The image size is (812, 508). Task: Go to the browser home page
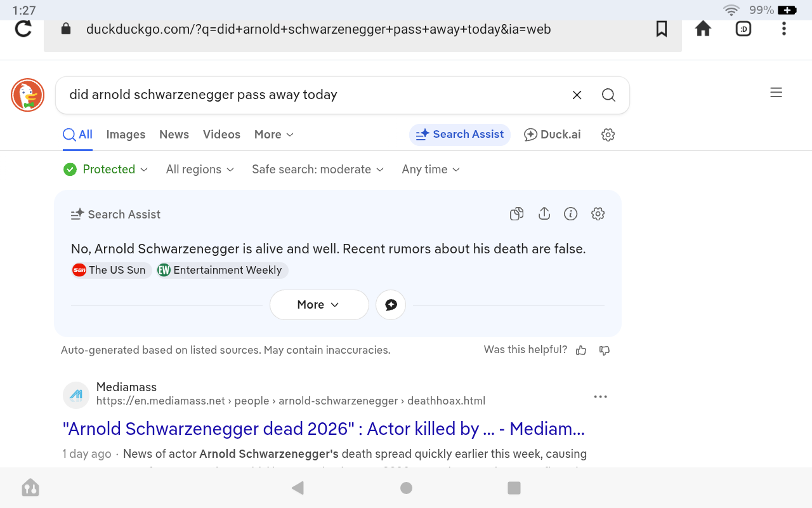pyautogui.click(x=703, y=29)
